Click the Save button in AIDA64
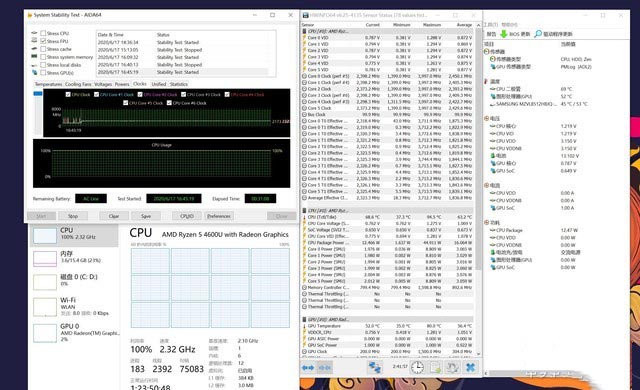 pyautogui.click(x=146, y=216)
